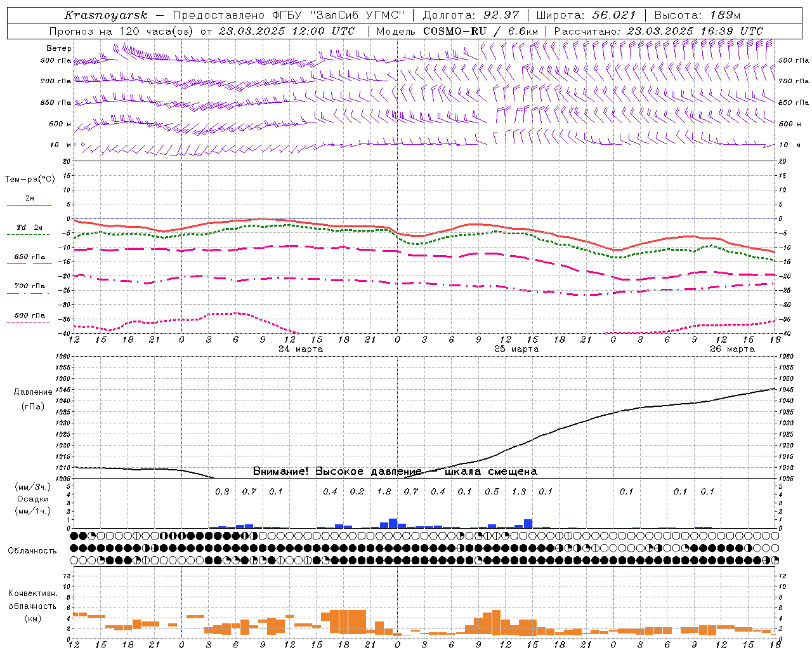Click the 'Осадки' precipitation label
Image resolution: width=812 pixels, height=650 pixels.
[33, 500]
